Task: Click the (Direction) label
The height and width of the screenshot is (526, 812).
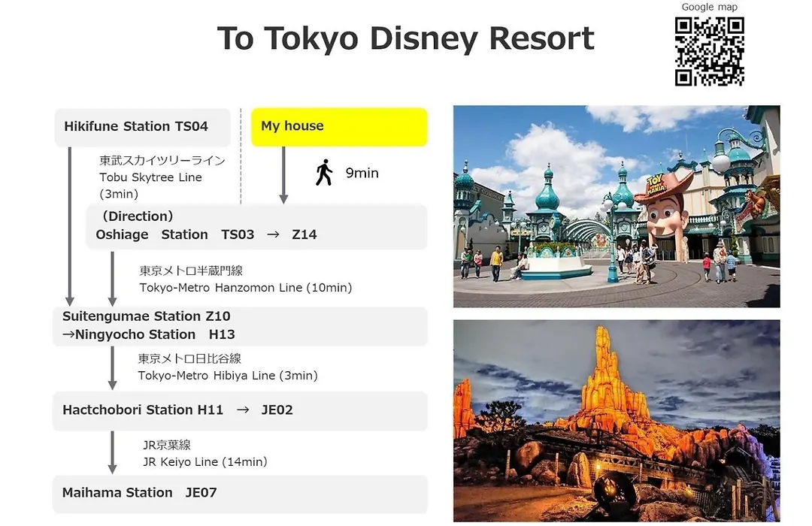Action: [138, 216]
